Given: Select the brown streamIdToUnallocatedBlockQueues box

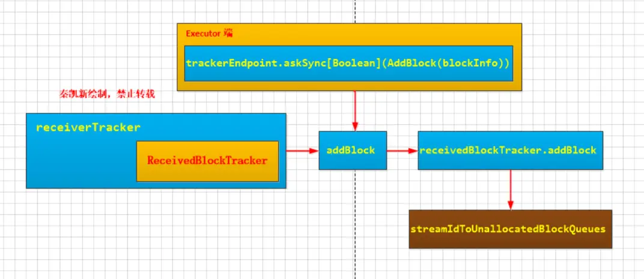Looking at the screenshot, I should coord(511,229).
